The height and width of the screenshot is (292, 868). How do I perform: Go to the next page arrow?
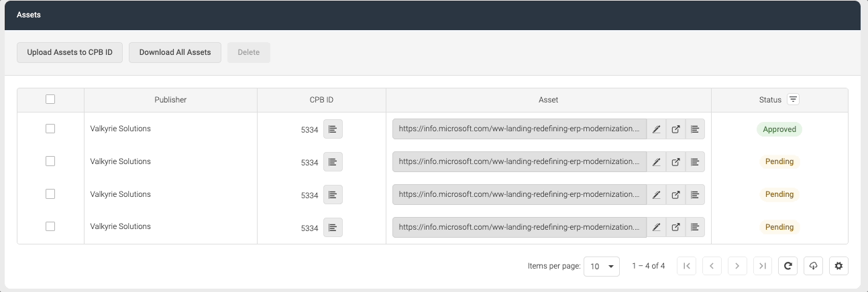[x=737, y=266]
